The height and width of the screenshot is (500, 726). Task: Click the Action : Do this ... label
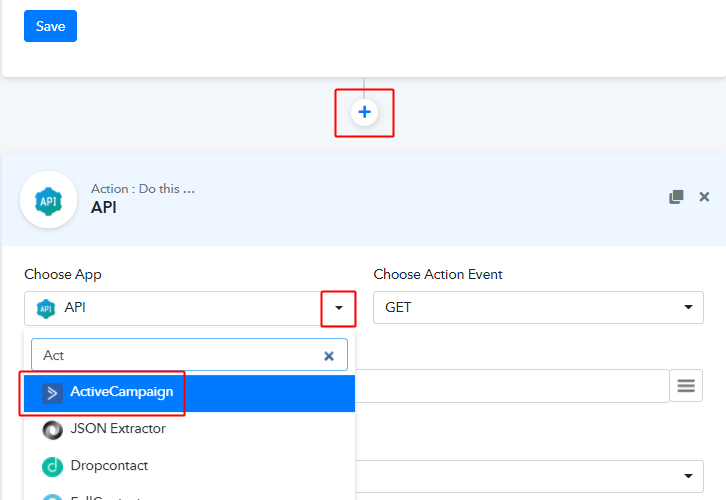click(143, 189)
